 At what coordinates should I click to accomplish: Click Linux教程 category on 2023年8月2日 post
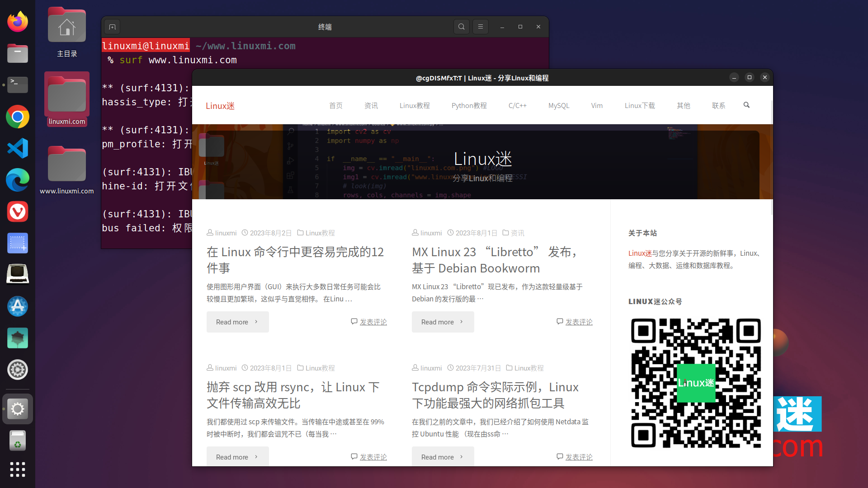(x=320, y=233)
